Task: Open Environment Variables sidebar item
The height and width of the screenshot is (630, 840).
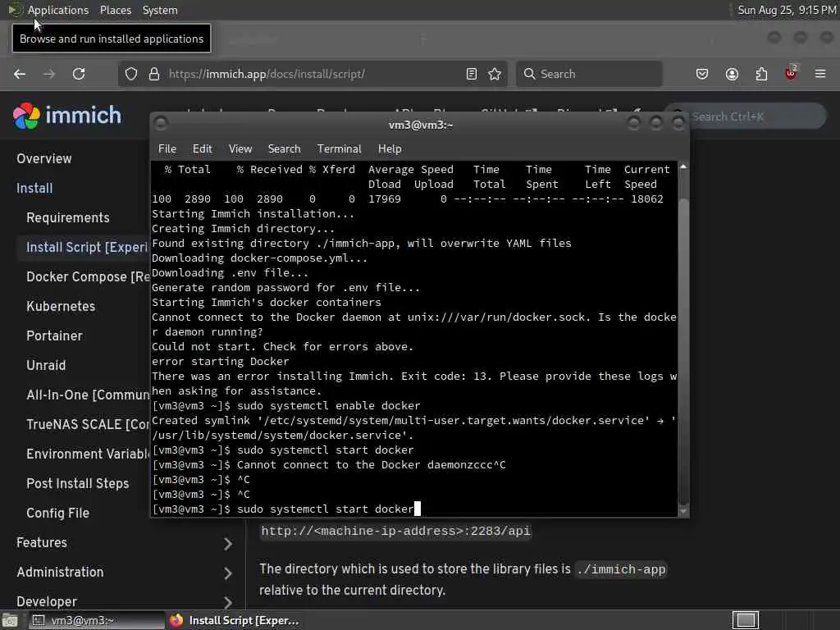Action: tap(88, 453)
